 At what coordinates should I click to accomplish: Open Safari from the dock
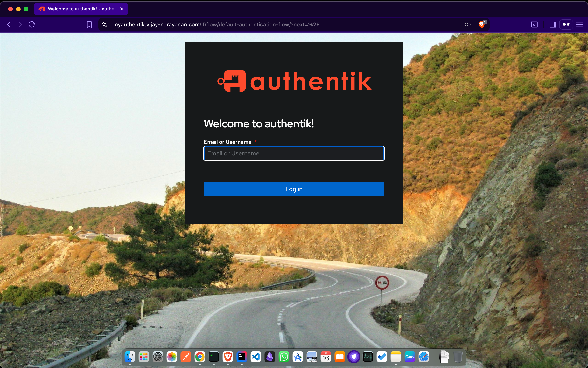point(424,357)
